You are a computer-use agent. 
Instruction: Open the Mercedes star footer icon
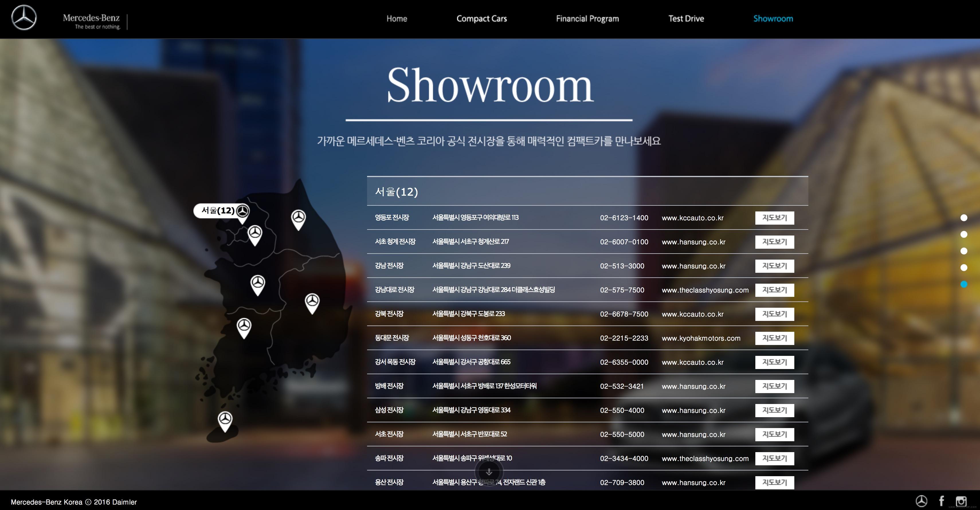pyautogui.click(x=921, y=501)
